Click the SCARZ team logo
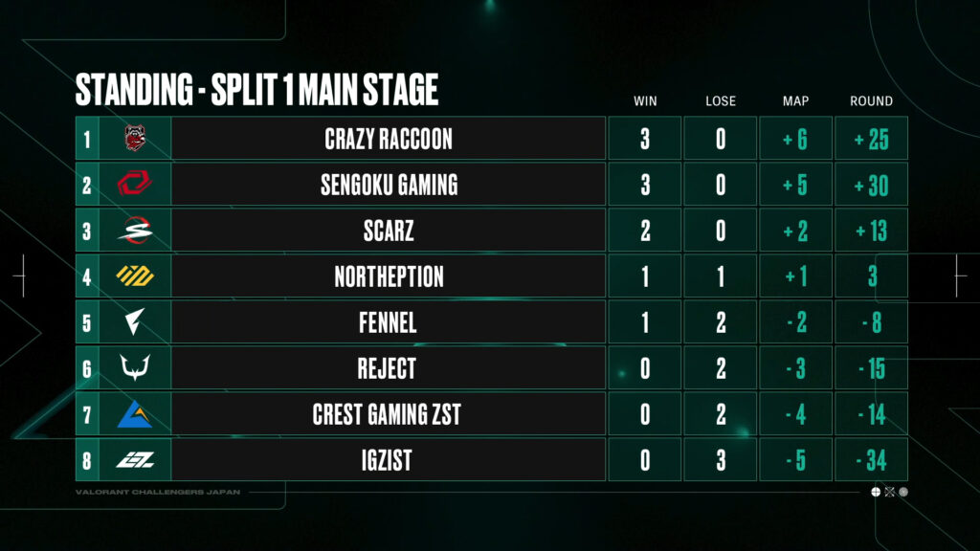The height and width of the screenshot is (551, 980). coord(135,230)
